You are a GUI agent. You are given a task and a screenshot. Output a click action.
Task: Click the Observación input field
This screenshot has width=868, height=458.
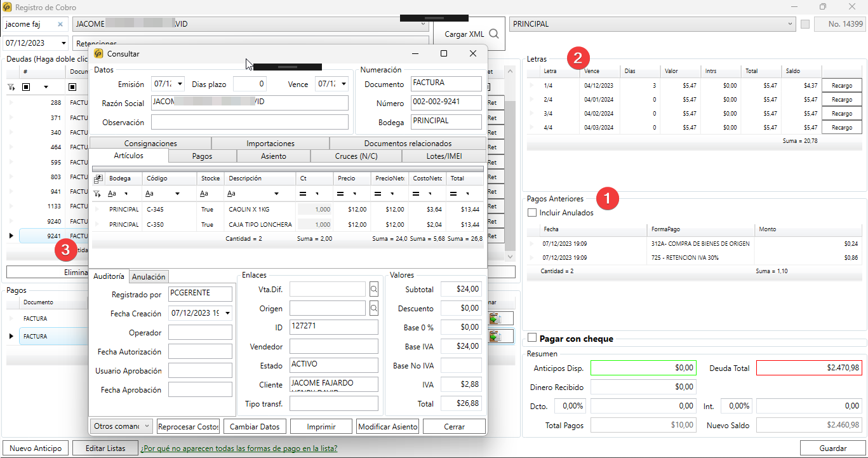[x=250, y=122]
